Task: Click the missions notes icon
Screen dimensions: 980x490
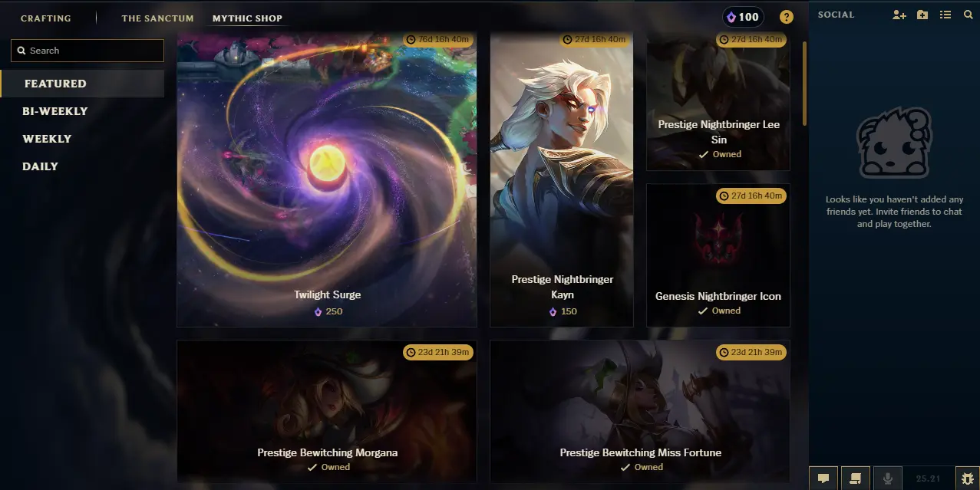Action: coord(856,478)
